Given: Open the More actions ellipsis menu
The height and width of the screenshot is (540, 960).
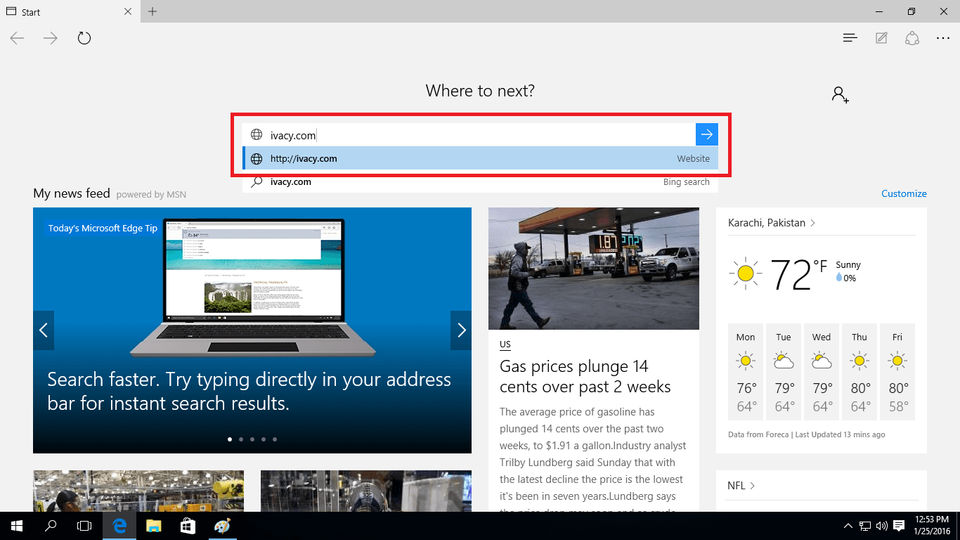Looking at the screenshot, I should pyautogui.click(x=943, y=38).
